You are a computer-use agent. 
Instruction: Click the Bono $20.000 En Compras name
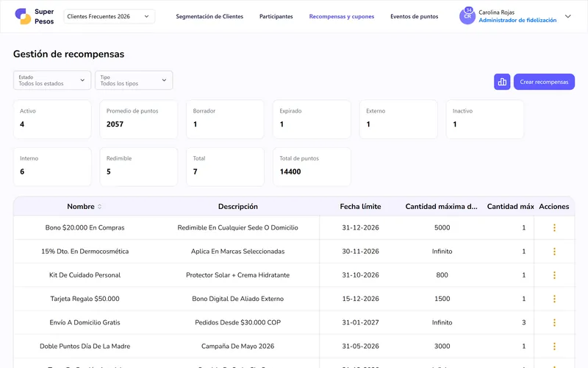click(x=85, y=227)
